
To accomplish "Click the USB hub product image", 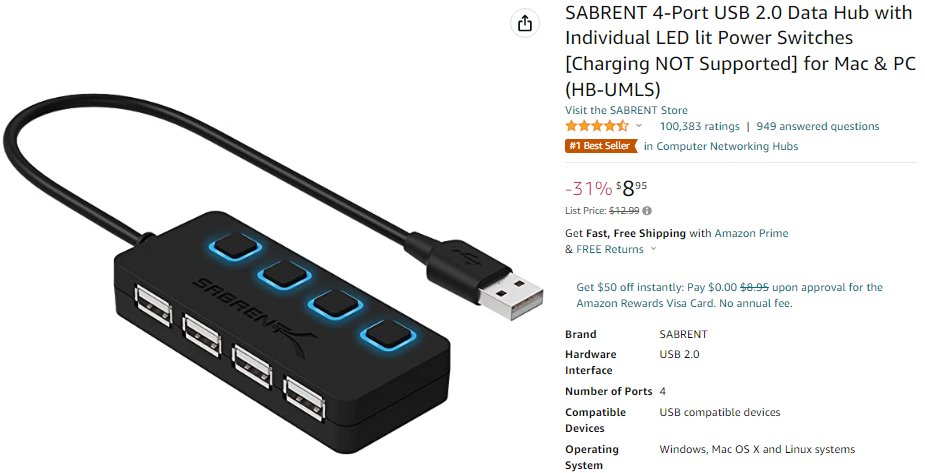I will point(271,260).
